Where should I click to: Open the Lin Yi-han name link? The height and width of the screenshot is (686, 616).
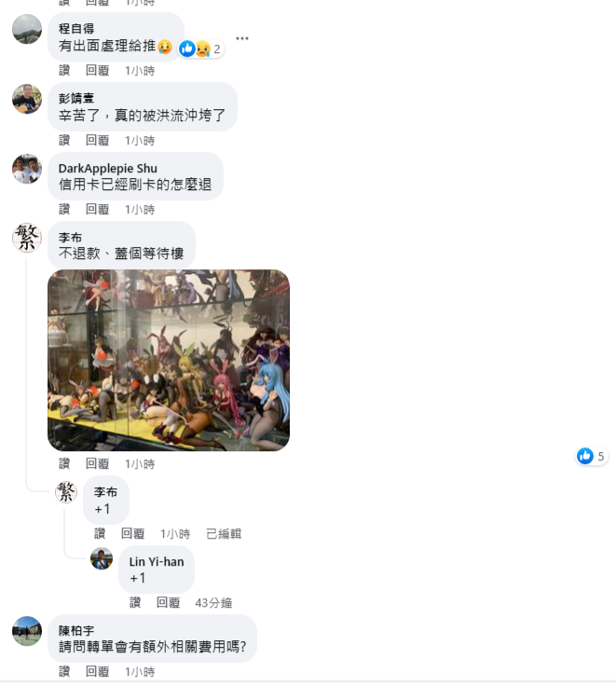(157, 562)
